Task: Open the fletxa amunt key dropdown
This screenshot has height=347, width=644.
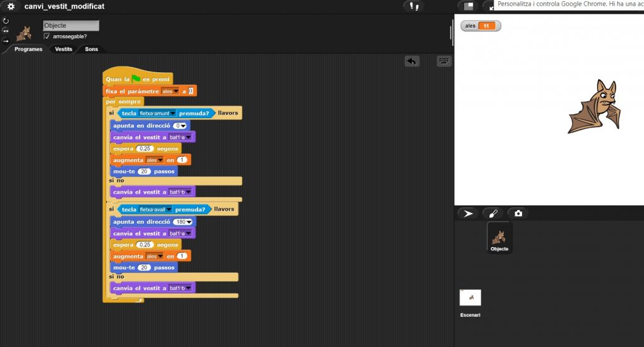Action: click(172, 113)
